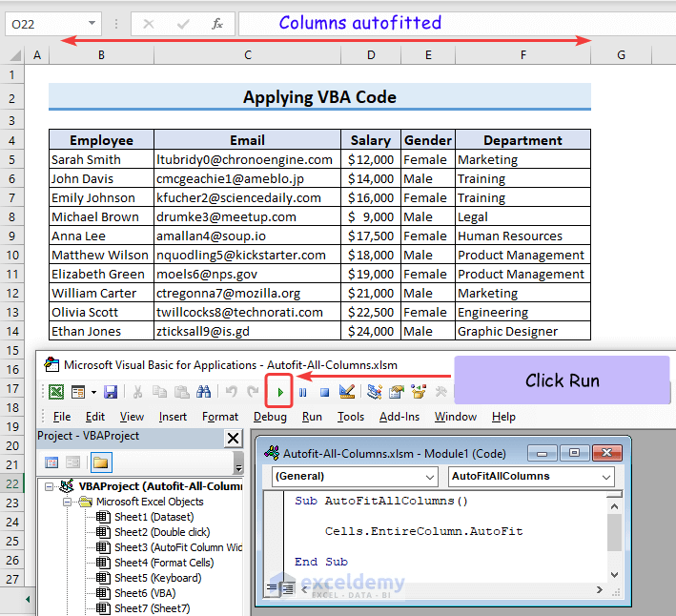Click cell containing Human Resources
The image size is (676, 616).
(x=522, y=236)
